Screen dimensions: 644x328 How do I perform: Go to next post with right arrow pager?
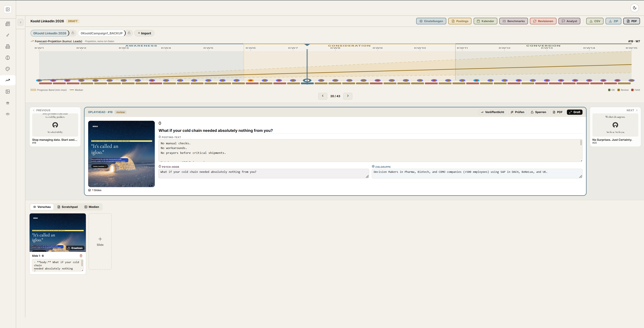[347, 96]
